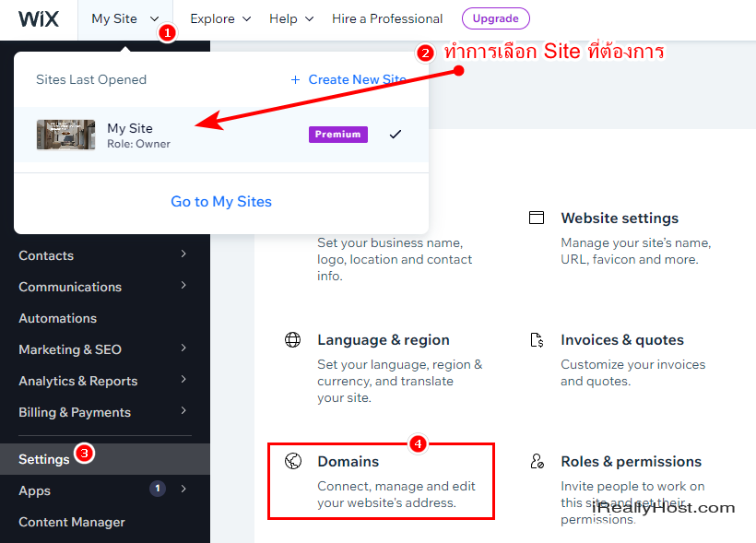756x543 pixels.
Task: Select Settings in the sidebar
Action: click(x=105, y=459)
